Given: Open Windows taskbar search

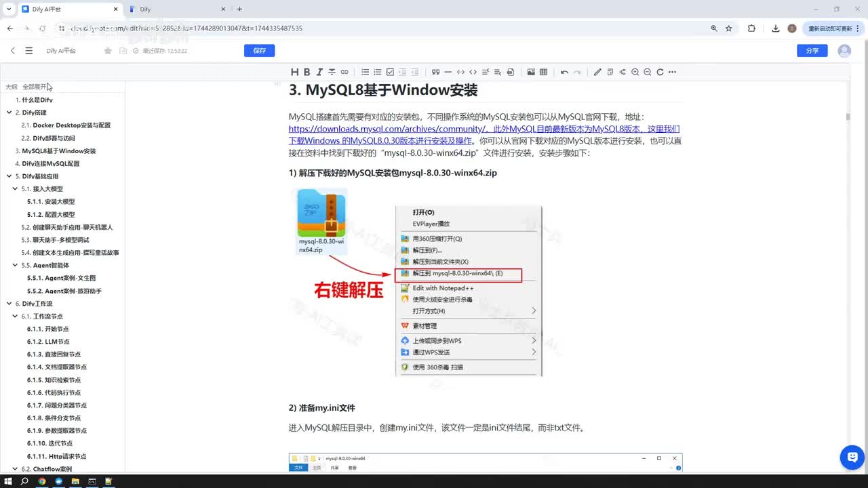Looking at the screenshot, I should 25,481.
